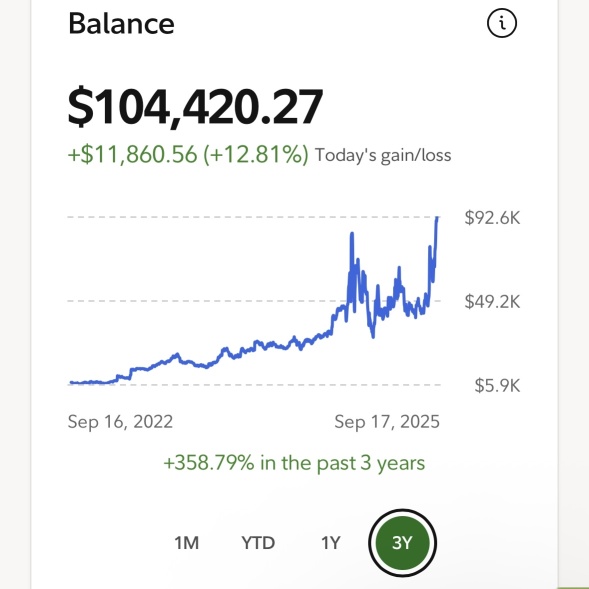This screenshot has height=589, width=589.
Task: Select the 1M time range
Action: pos(187,543)
